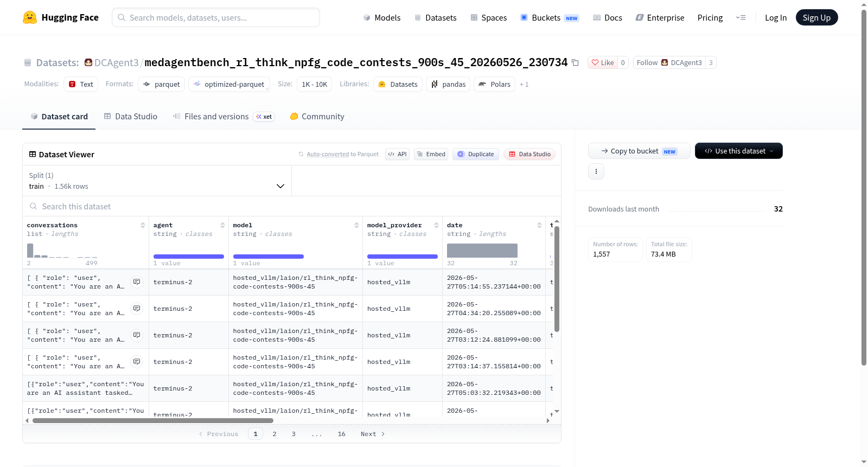Screen dimensions: 868x467
Task: Click the Sign Up button
Action: 816,17
